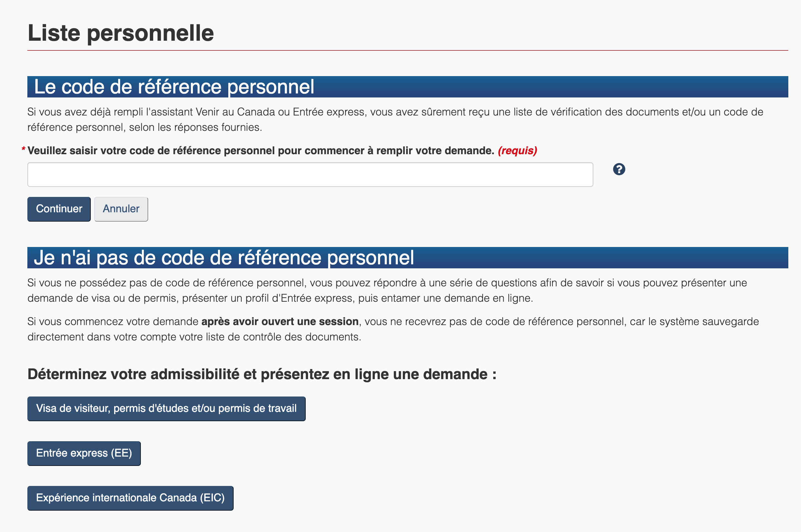
Task: Click the Le code de référence personnel banner
Action: pos(408,87)
